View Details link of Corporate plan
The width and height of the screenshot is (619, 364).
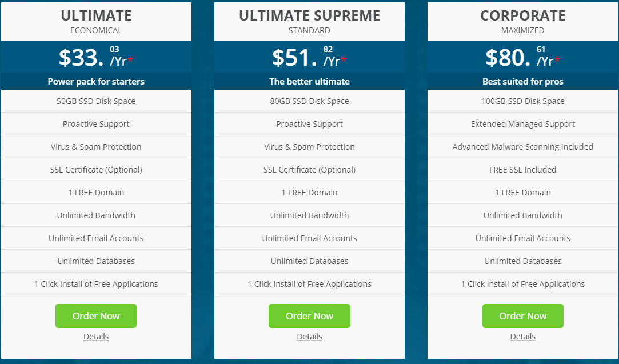point(522,337)
